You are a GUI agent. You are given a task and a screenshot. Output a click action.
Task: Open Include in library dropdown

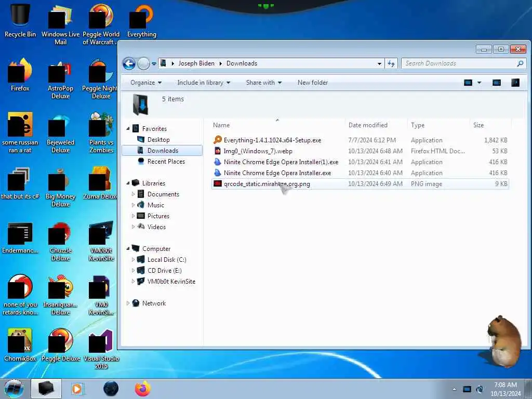click(204, 83)
